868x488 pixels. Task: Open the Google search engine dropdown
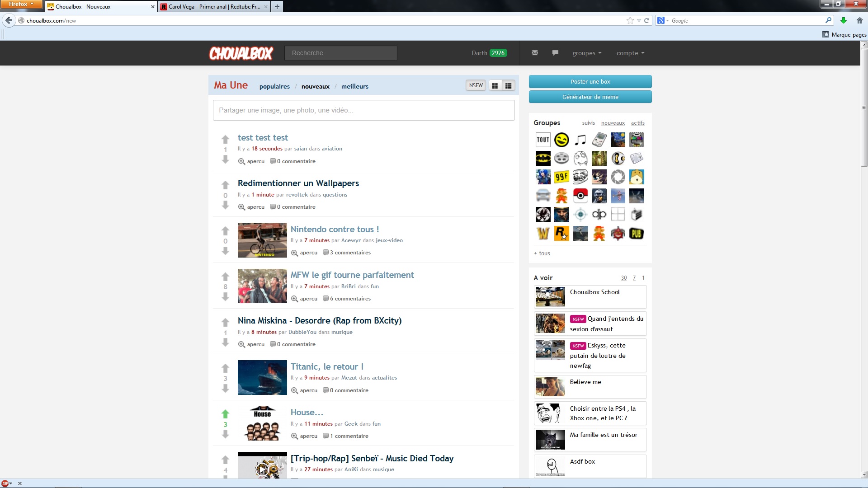pyautogui.click(x=663, y=20)
